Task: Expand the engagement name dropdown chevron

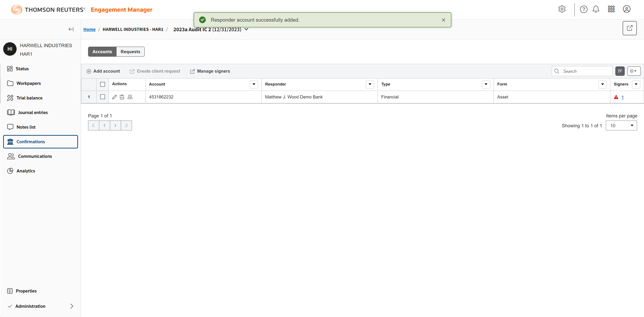Action: (x=246, y=29)
